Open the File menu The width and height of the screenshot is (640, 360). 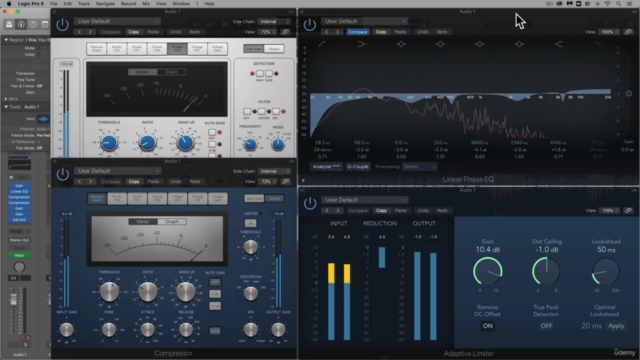coord(53,4)
